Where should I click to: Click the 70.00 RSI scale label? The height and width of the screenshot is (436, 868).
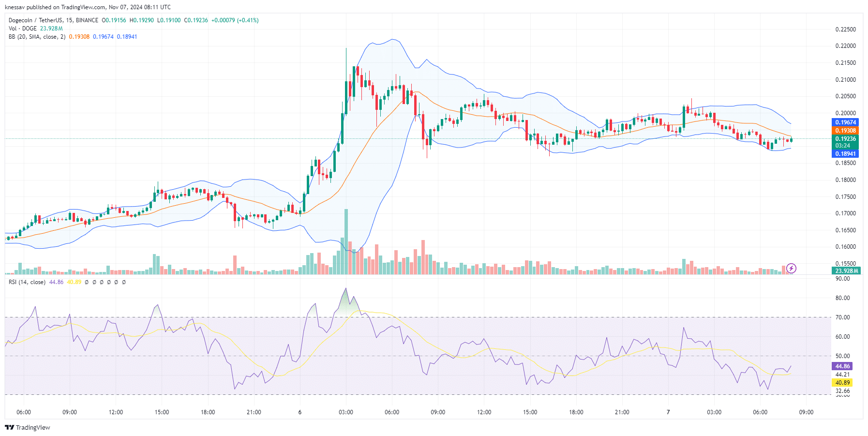[x=843, y=317]
